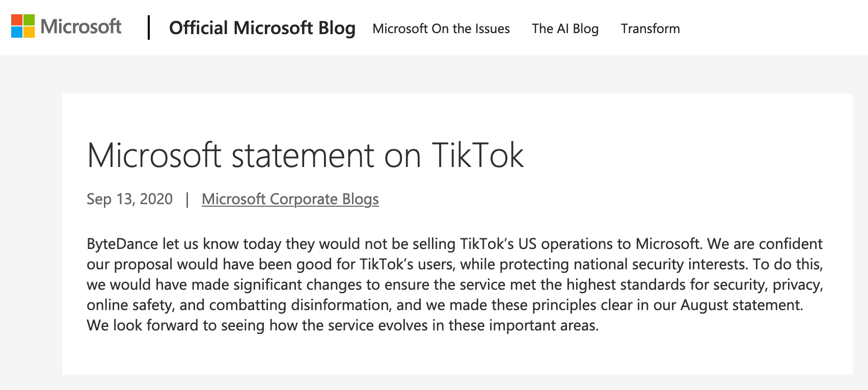The height and width of the screenshot is (390, 868).
Task: Click the word Issues in the navigation
Action: click(x=493, y=29)
